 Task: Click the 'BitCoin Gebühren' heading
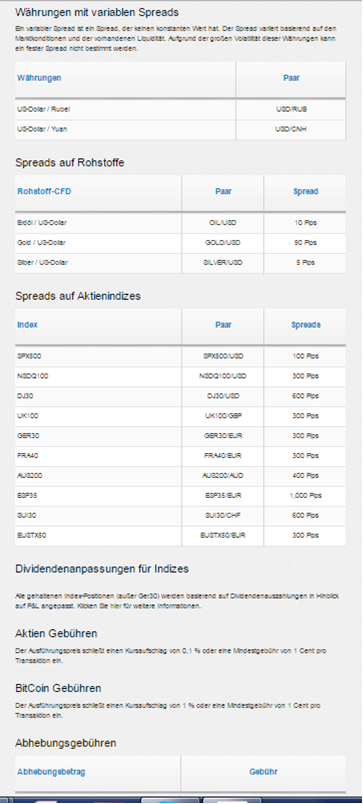[x=58, y=688]
